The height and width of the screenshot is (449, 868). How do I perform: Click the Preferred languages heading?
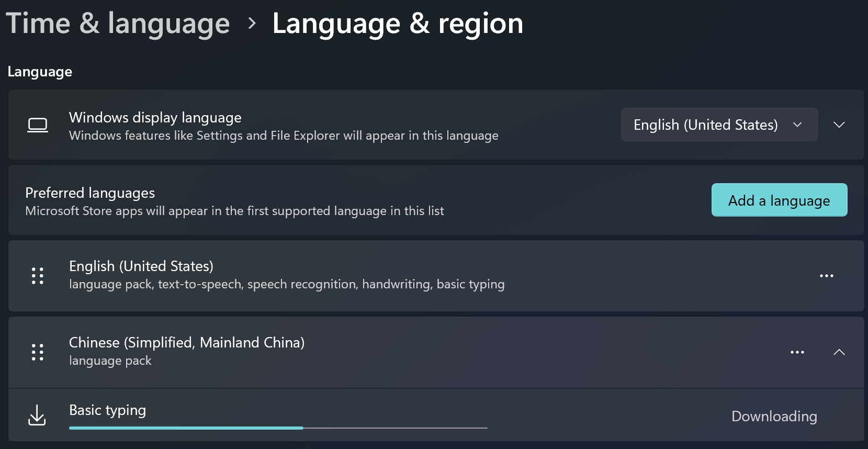[x=90, y=193]
